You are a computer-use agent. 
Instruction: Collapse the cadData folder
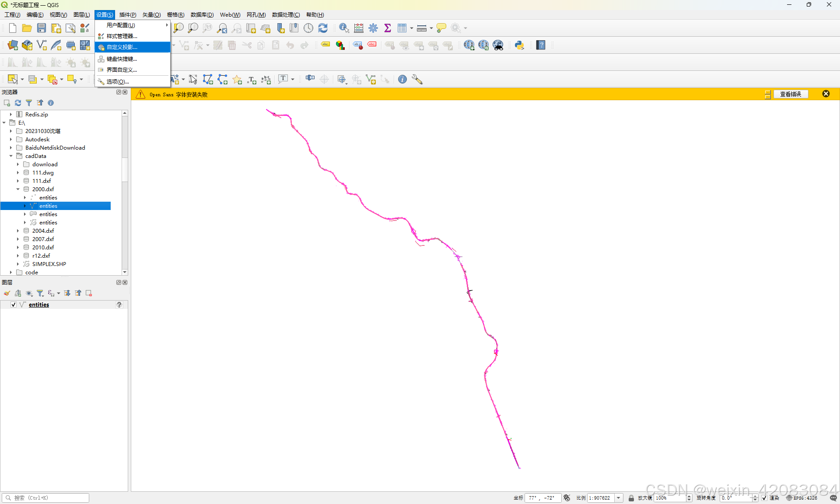pyautogui.click(x=11, y=156)
